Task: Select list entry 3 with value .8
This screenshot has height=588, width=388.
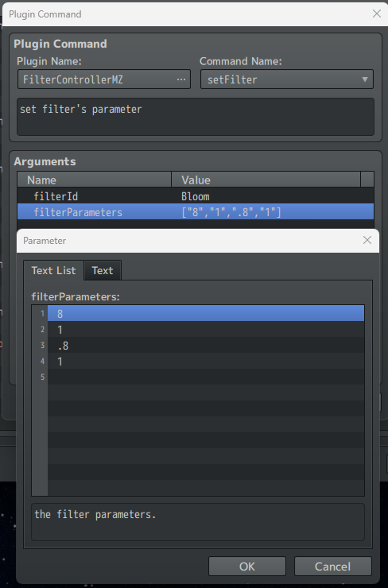Action: pos(206,345)
